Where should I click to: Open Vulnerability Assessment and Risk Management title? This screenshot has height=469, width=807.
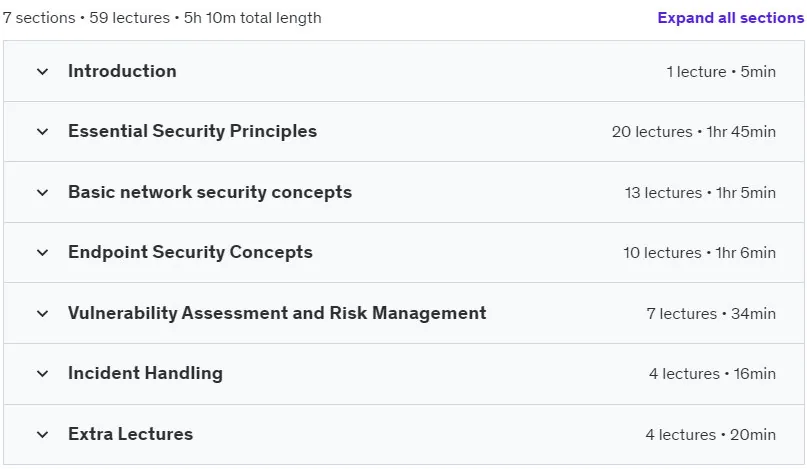click(277, 313)
